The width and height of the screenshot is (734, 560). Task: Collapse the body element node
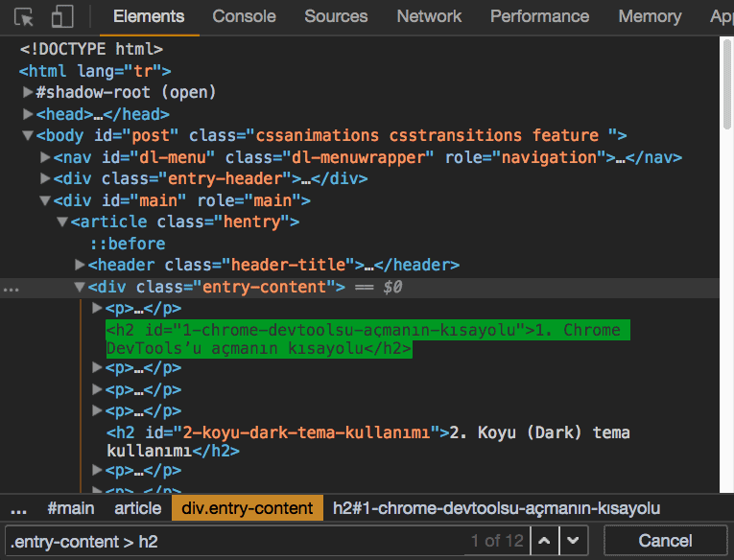tap(28, 136)
